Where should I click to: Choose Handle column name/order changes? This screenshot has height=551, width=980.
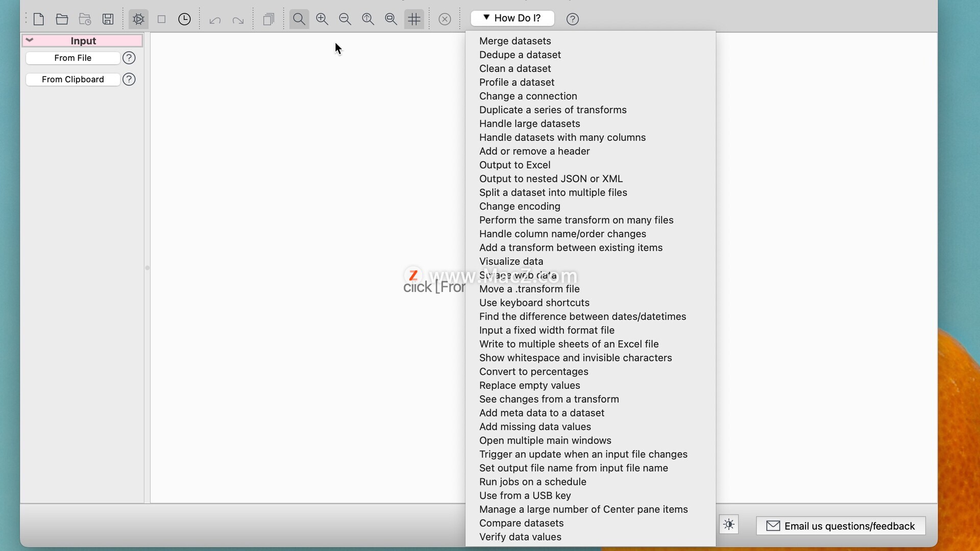tap(591, 234)
